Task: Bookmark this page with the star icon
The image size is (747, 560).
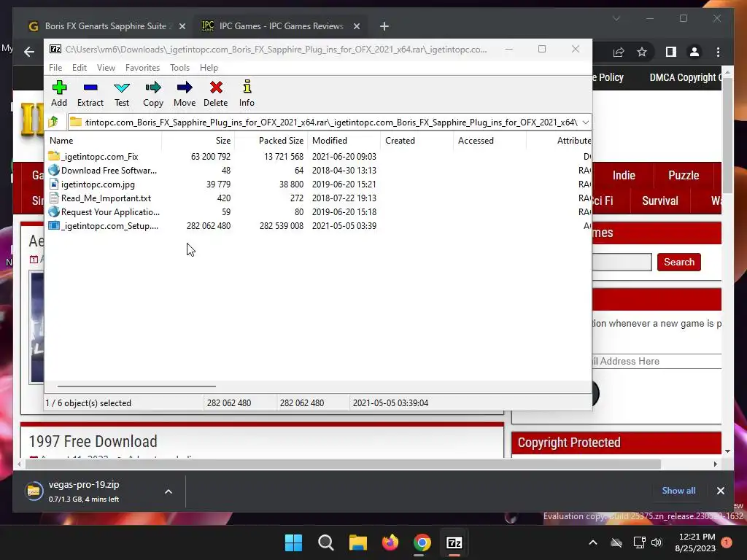Action: (x=642, y=52)
